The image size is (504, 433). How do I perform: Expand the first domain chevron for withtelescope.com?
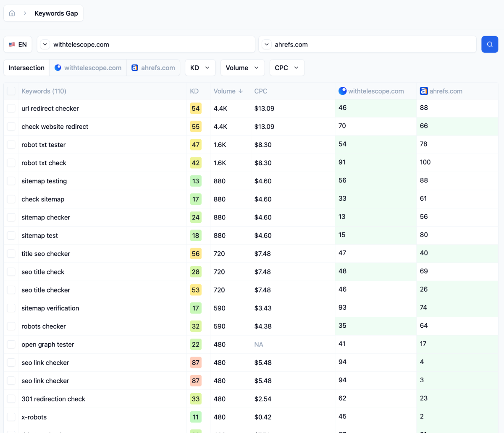pyautogui.click(x=45, y=44)
